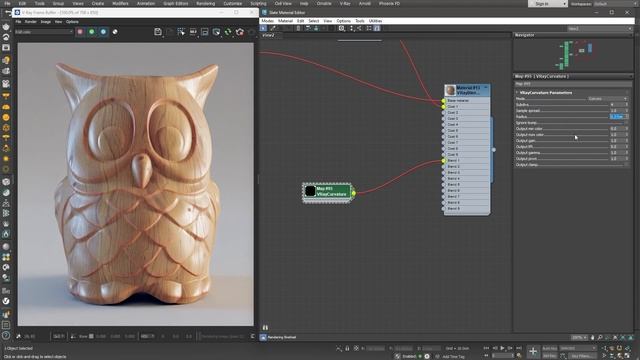
Task: Open the Utilities menu in Slate Material Editor
Action: tap(376, 21)
